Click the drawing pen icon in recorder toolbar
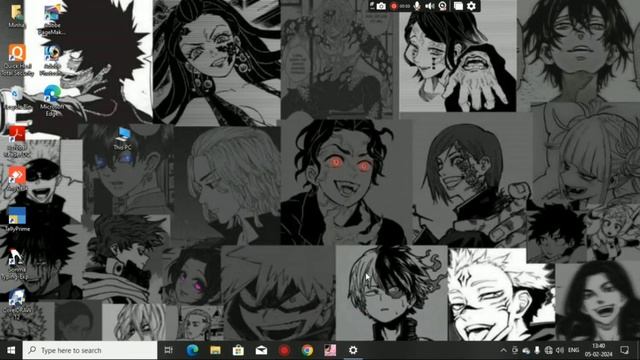This screenshot has height=360, width=640. point(372,5)
